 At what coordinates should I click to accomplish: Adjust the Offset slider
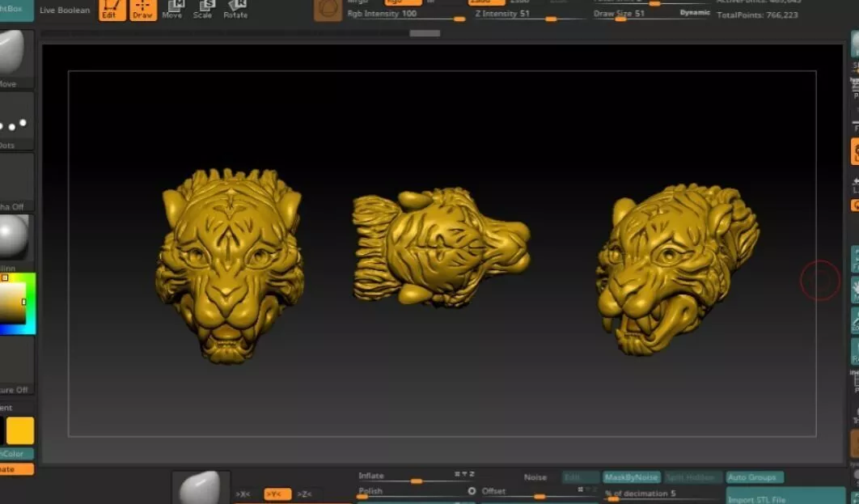pos(539,493)
